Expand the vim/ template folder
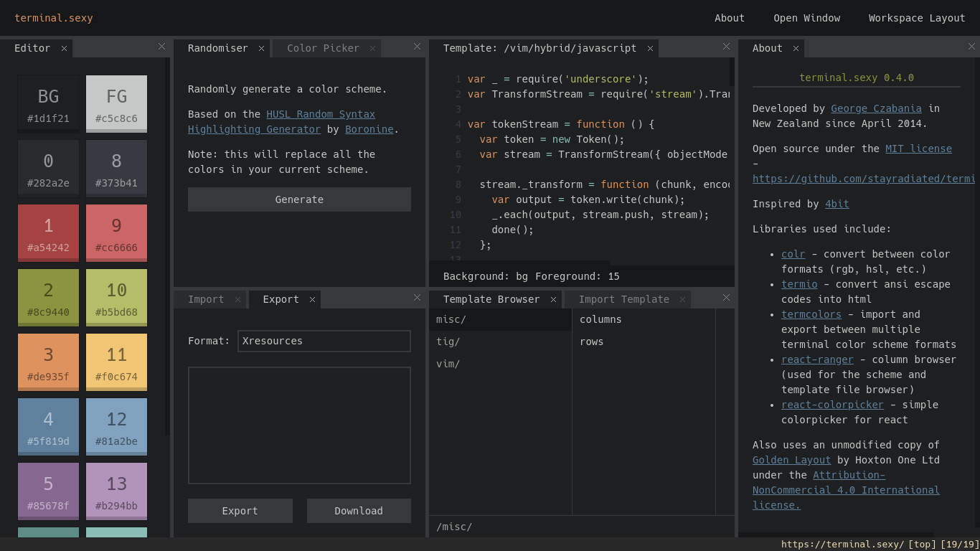The width and height of the screenshot is (980, 551). (450, 364)
